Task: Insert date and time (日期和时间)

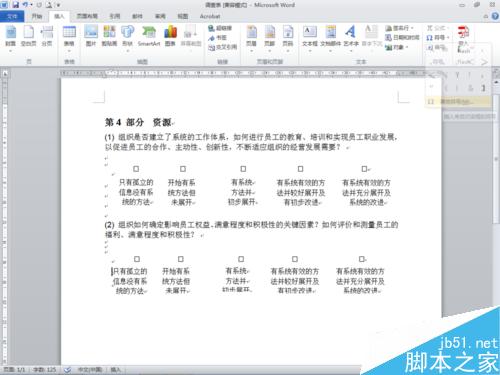Action: 402,37
